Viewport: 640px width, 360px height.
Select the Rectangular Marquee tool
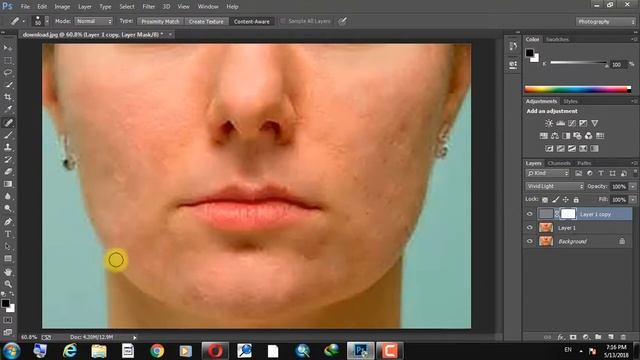coord(8,60)
